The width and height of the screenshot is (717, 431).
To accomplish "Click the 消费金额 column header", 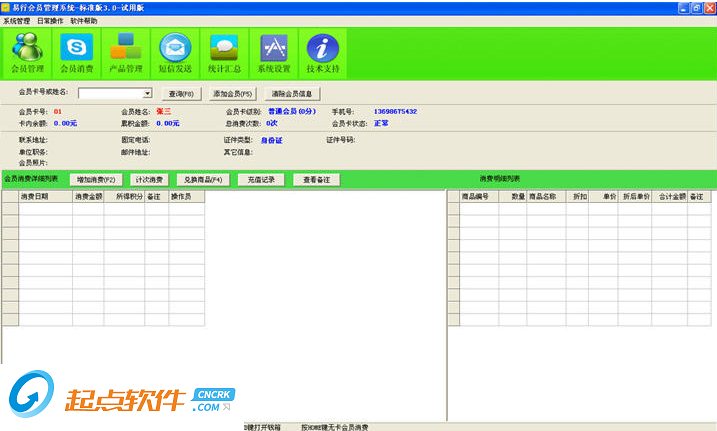I will [88, 197].
